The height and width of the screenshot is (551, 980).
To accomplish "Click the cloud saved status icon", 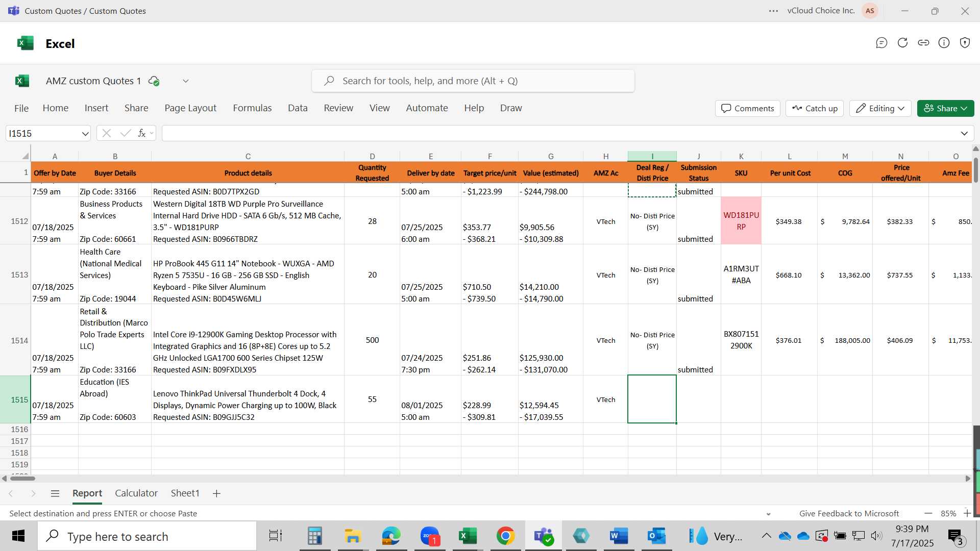I will 154,81.
